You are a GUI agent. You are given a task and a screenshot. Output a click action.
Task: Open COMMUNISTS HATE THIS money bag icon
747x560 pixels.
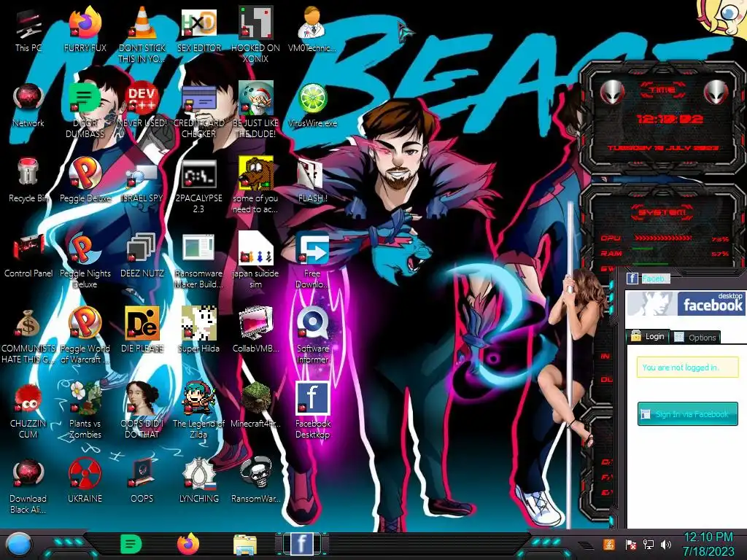(x=28, y=336)
